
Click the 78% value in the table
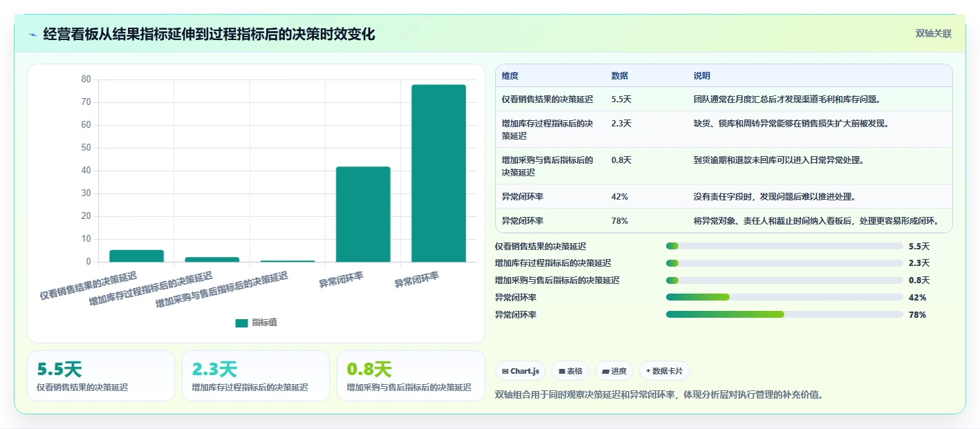(620, 221)
